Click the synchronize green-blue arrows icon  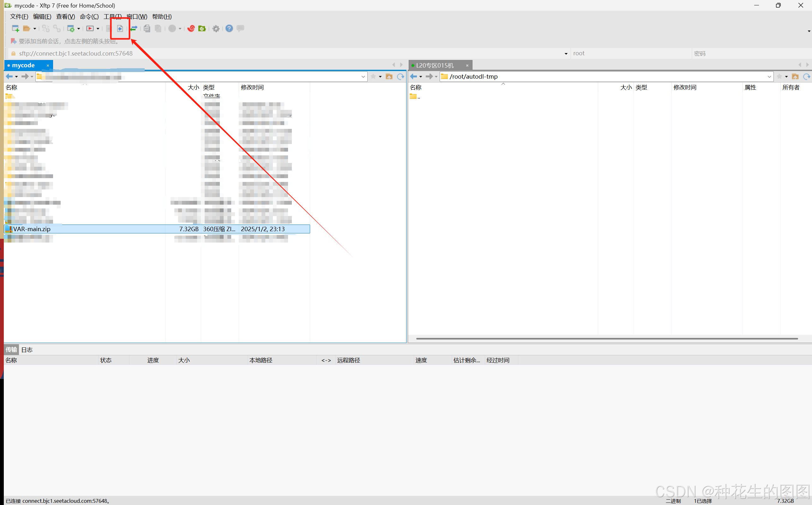point(134,29)
